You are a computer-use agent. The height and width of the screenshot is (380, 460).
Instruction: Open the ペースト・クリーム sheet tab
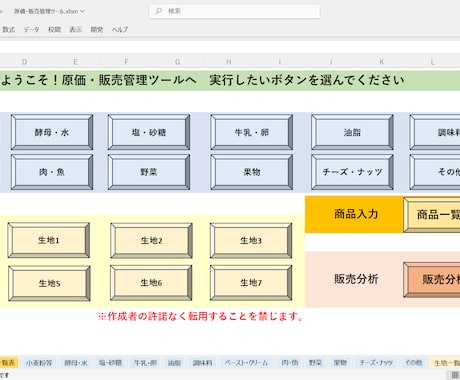(246, 363)
